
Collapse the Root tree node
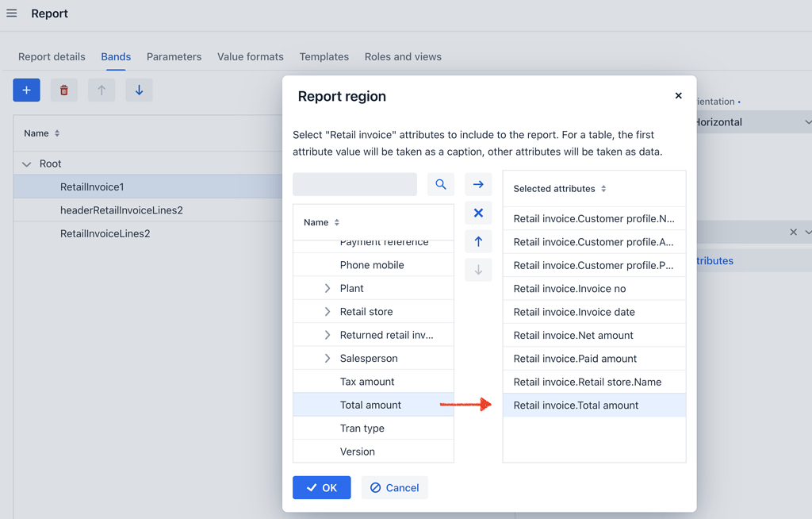(x=26, y=164)
